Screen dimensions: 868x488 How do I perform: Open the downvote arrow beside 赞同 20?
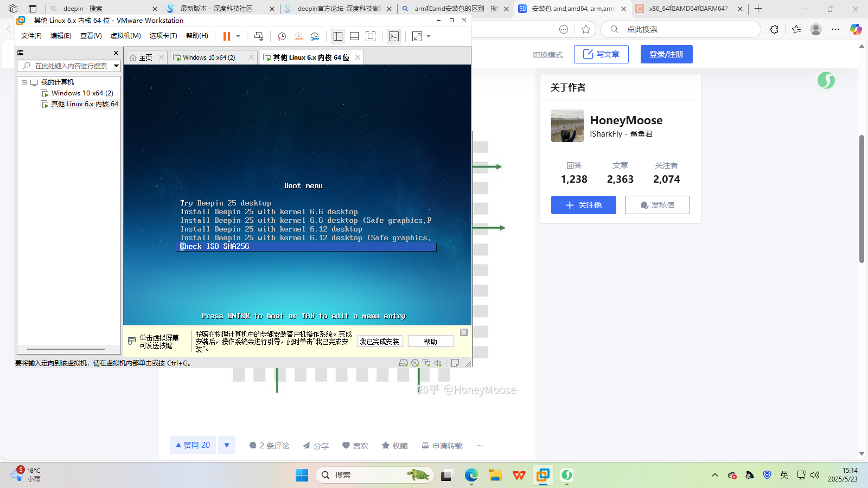click(x=227, y=445)
